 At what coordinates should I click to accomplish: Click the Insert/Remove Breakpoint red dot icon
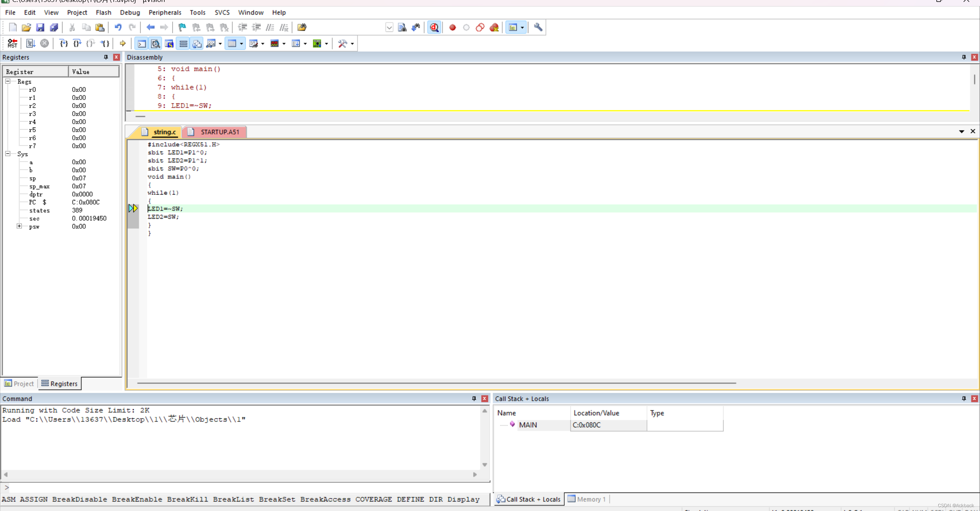tap(452, 27)
